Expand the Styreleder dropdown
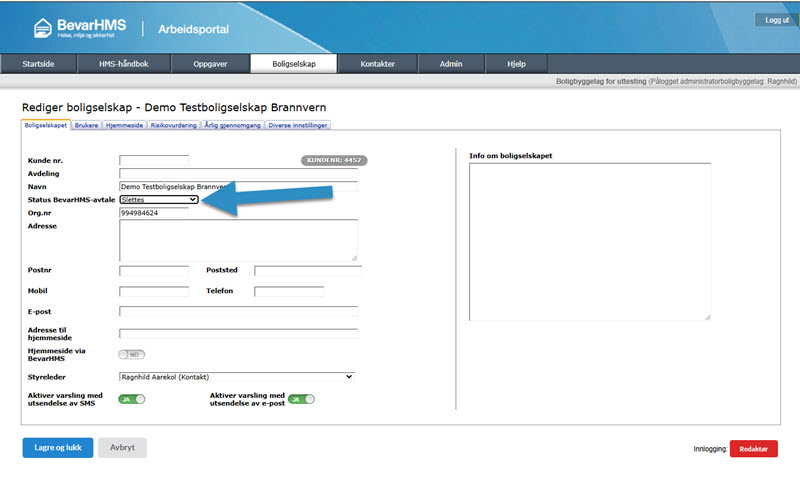Screen dimensions: 800x496 pos(237,376)
